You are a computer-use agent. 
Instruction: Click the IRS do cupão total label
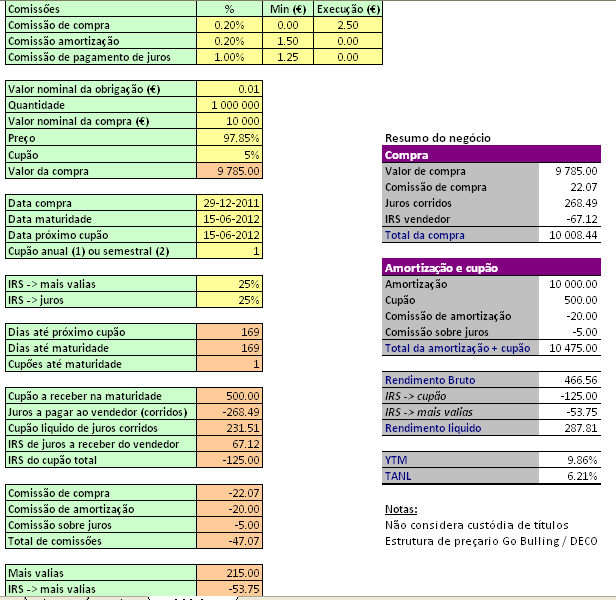coord(101,460)
